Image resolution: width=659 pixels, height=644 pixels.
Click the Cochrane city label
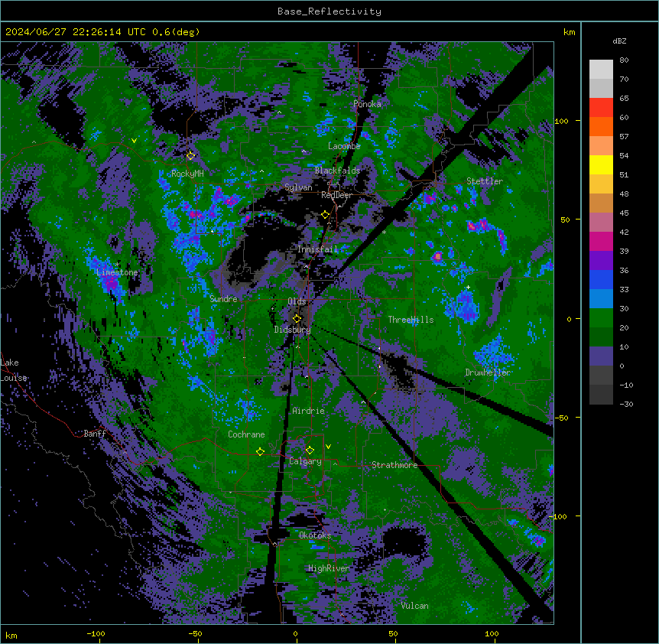tap(246, 434)
